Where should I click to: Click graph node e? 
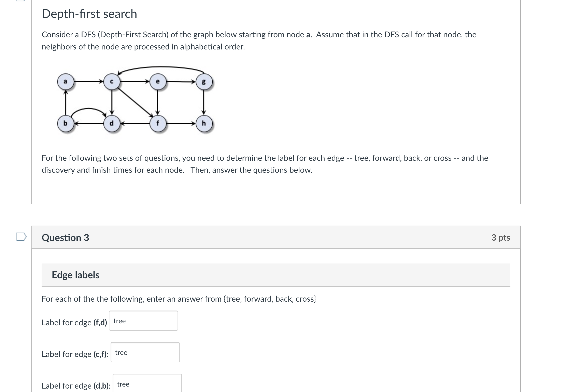tap(158, 81)
